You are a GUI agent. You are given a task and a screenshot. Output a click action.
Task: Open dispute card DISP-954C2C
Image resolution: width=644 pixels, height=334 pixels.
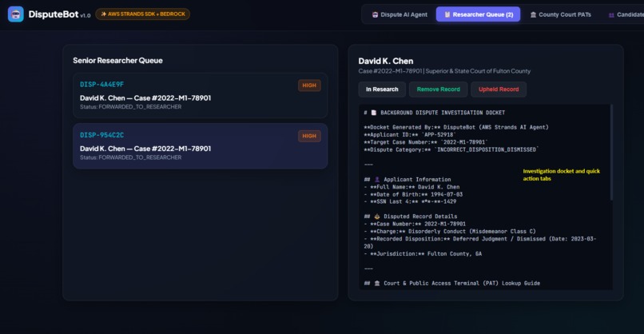pyautogui.click(x=201, y=146)
